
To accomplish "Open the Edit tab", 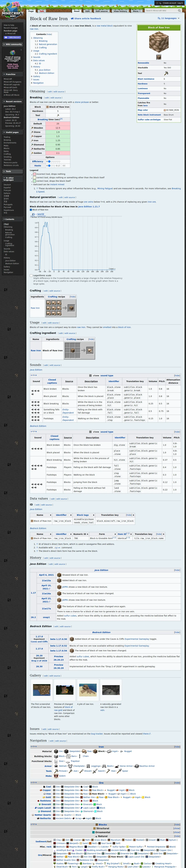I will click(87, 11).
